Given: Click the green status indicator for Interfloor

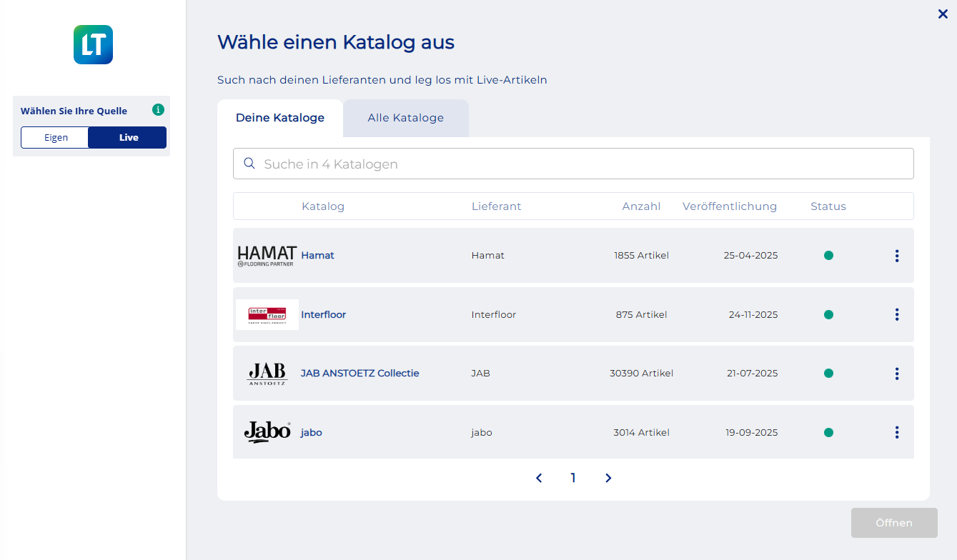Looking at the screenshot, I should click(828, 314).
